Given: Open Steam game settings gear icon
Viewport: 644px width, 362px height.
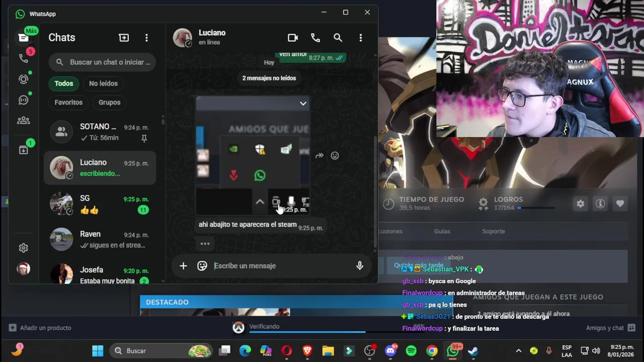Looking at the screenshot, I should click(581, 204).
